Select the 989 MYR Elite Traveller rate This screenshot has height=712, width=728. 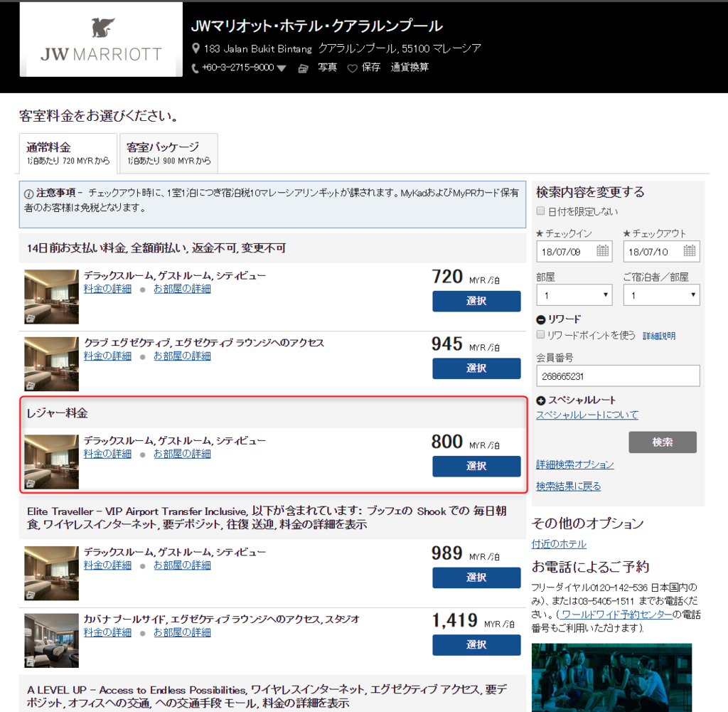(x=476, y=578)
